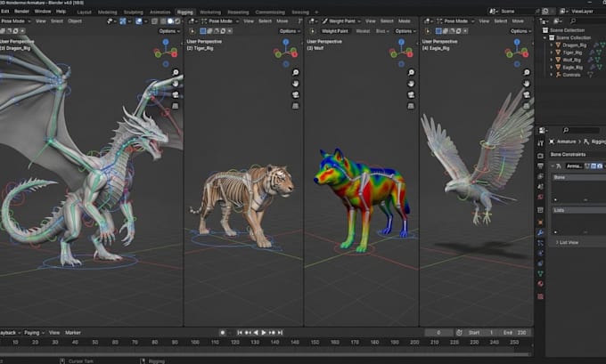Open Render properties tab with camera icon

pos(540,156)
